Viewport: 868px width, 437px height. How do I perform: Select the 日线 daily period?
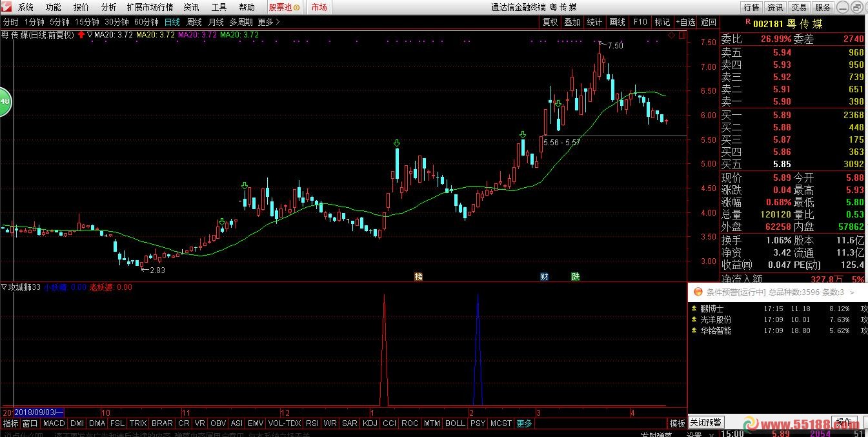coord(172,22)
